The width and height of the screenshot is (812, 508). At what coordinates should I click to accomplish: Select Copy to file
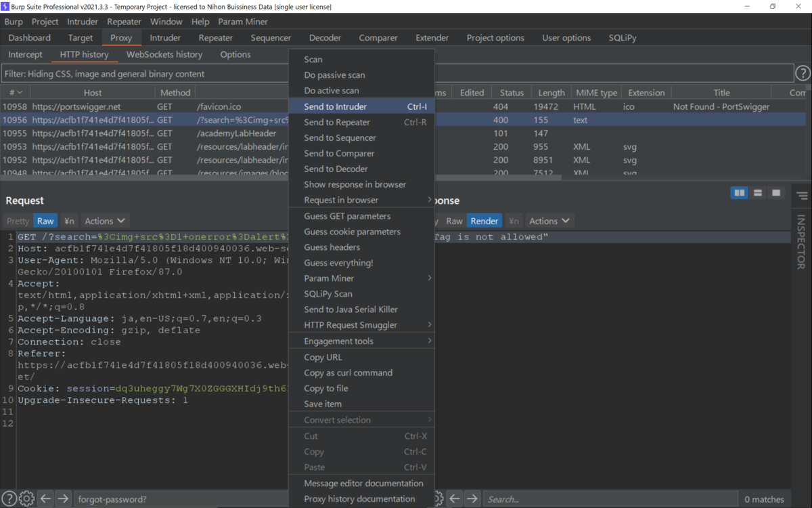(361, 388)
